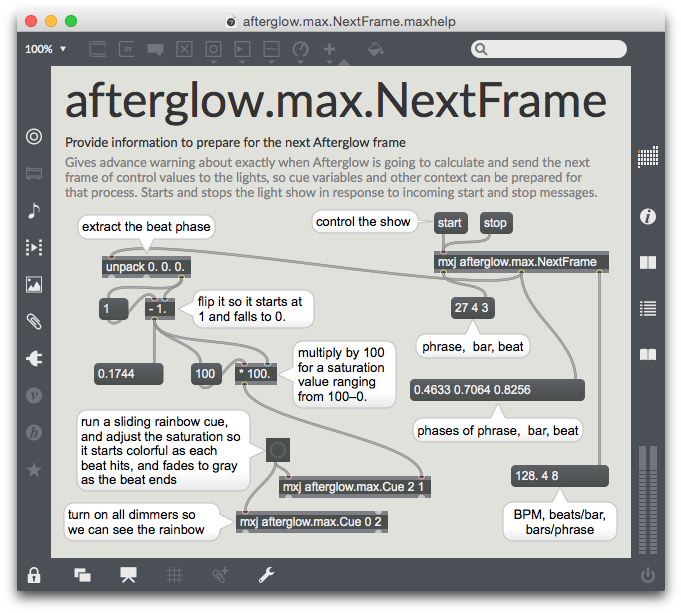Screen dimensions: 681x613
Task: Open new view windows icon in bottom bar
Action: pyautogui.click(x=82, y=575)
